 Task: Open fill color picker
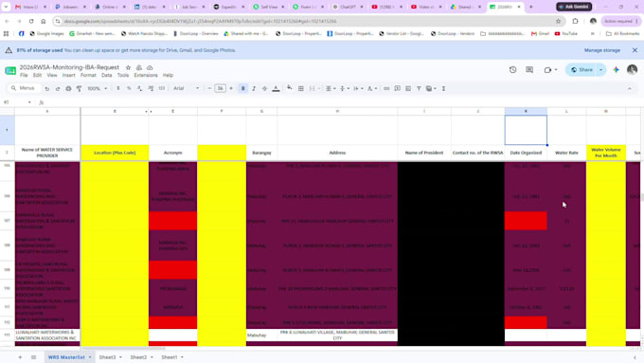[x=290, y=88]
